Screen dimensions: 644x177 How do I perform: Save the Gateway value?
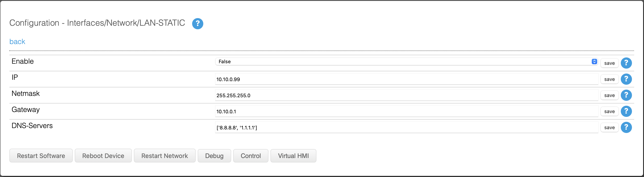609,112
